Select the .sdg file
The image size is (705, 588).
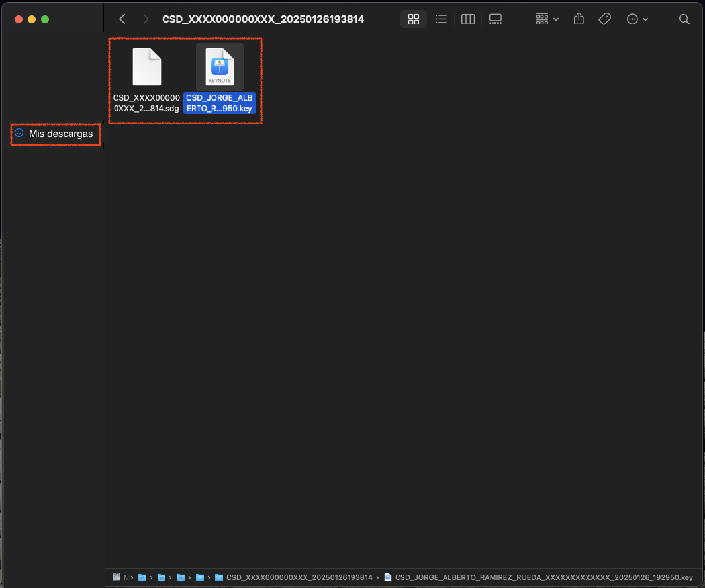point(146,68)
